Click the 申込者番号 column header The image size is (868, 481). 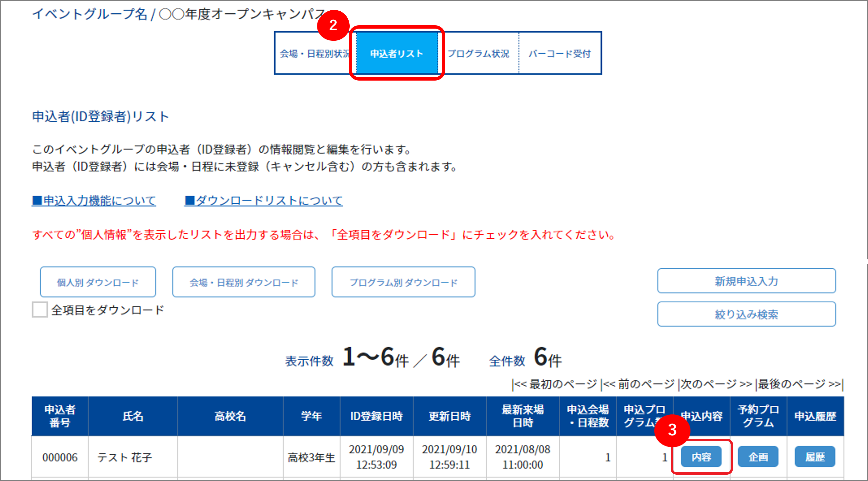(x=60, y=416)
